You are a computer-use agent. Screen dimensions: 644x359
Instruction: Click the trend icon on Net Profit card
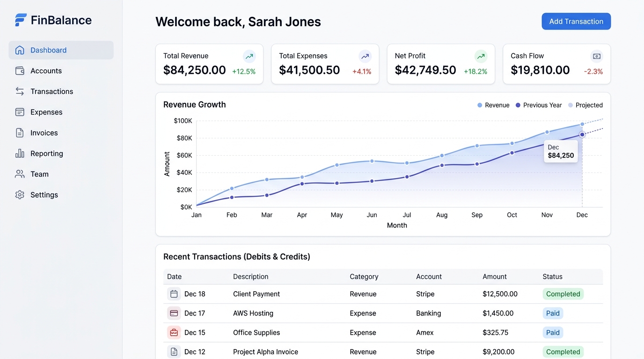click(x=481, y=57)
